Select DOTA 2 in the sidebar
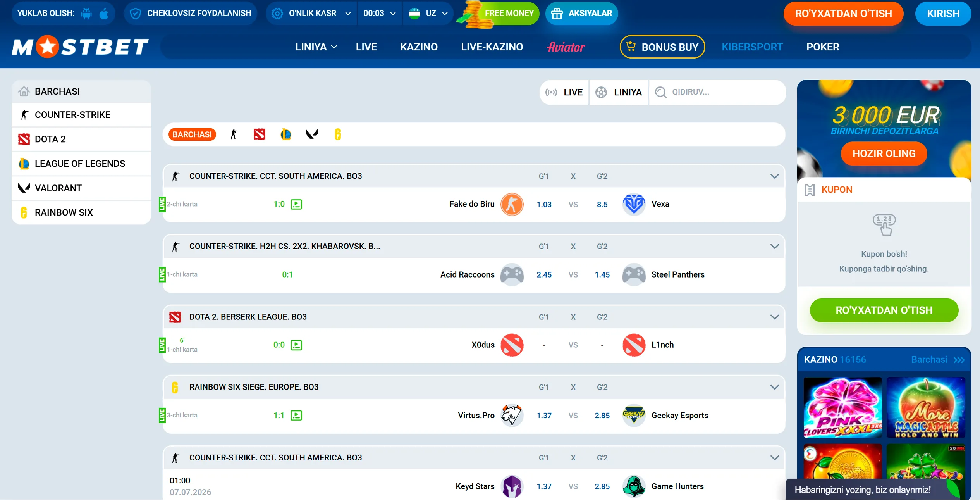 81,139
